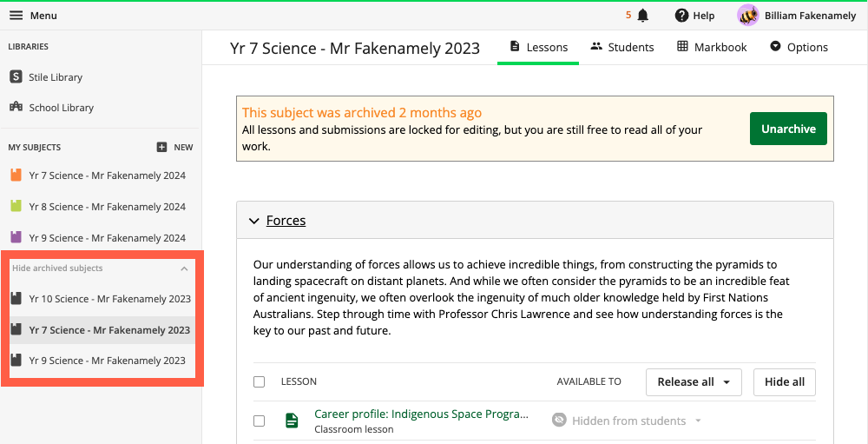Click the notifications bell icon

pyautogui.click(x=642, y=16)
